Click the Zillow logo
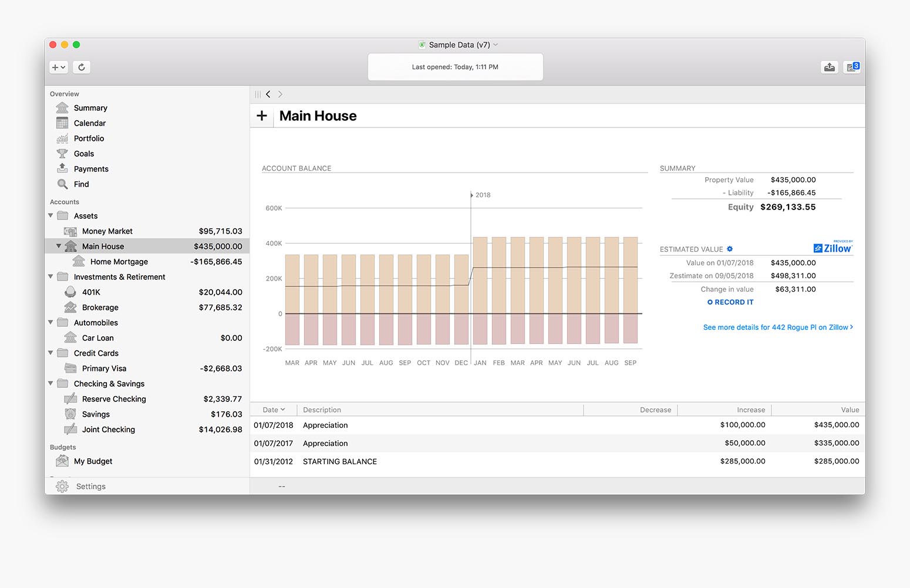The width and height of the screenshot is (910, 588). point(833,248)
